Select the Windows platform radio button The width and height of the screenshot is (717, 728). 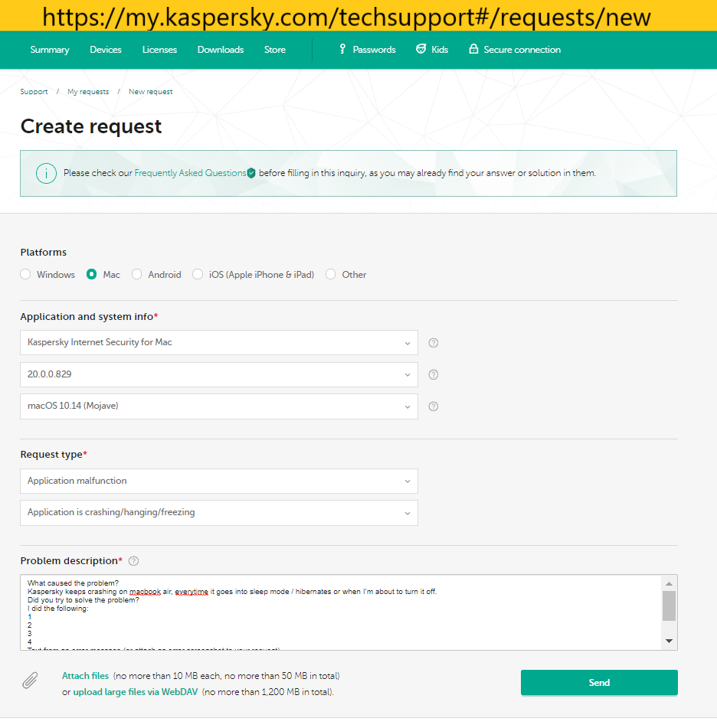pyautogui.click(x=25, y=274)
